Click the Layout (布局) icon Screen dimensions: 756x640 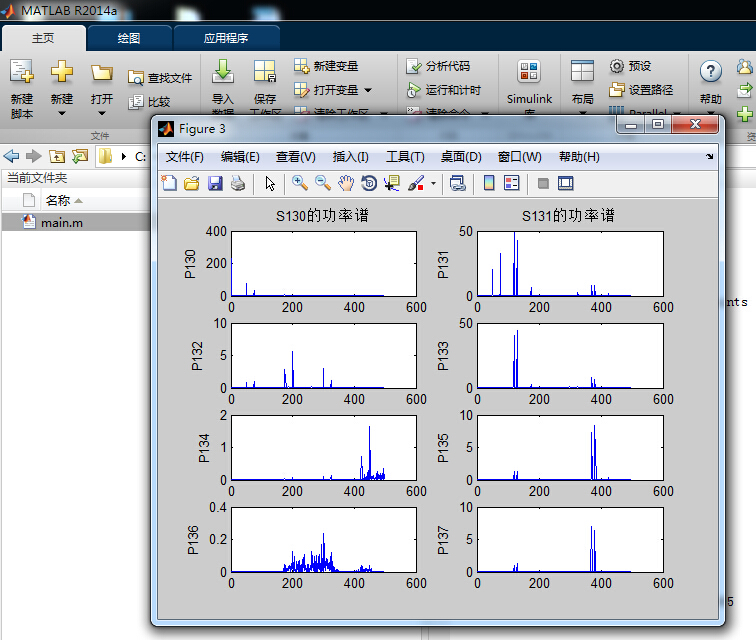click(582, 71)
